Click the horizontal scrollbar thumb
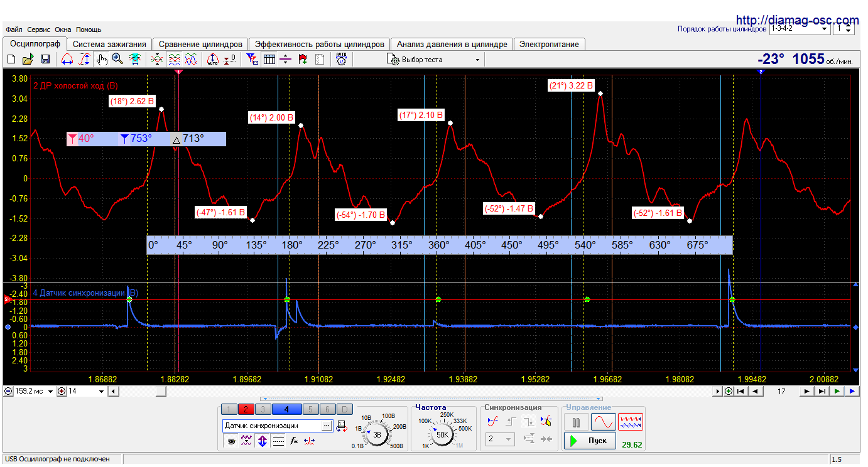 161,391
